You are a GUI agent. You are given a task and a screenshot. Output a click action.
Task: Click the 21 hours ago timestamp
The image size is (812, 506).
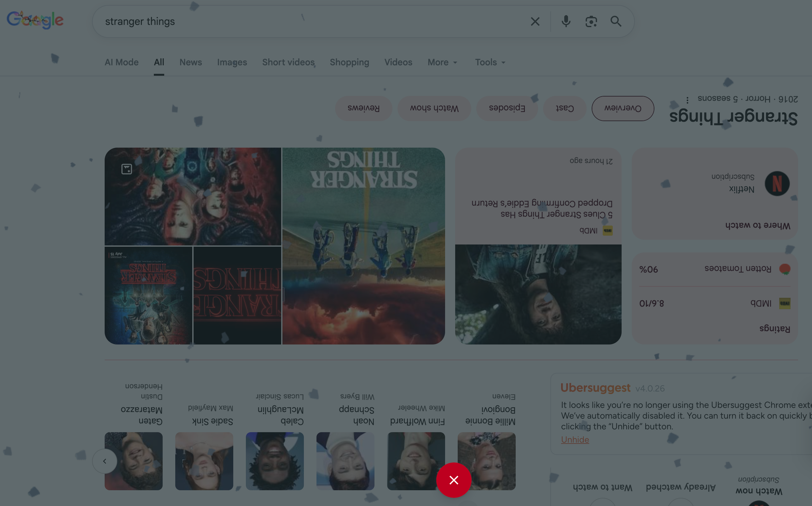point(591,161)
